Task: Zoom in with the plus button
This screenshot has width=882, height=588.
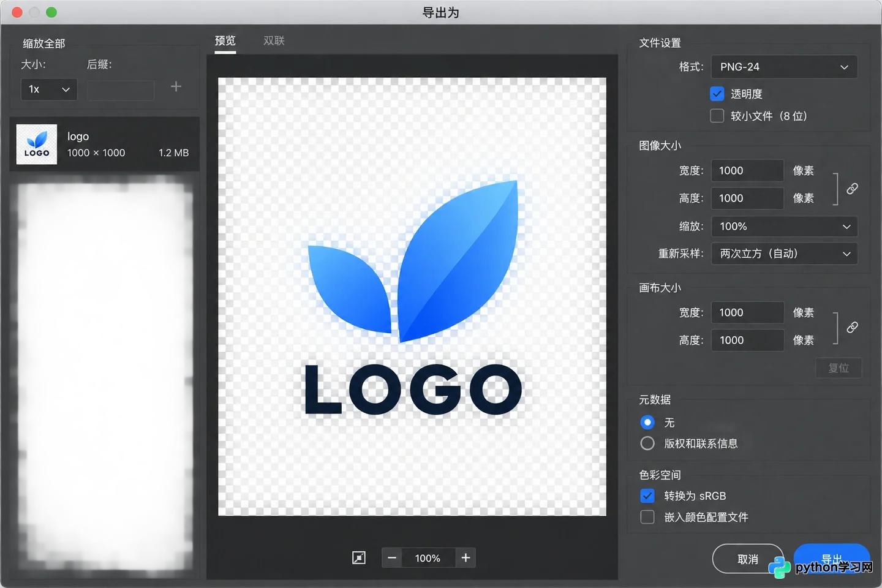Action: click(x=466, y=558)
